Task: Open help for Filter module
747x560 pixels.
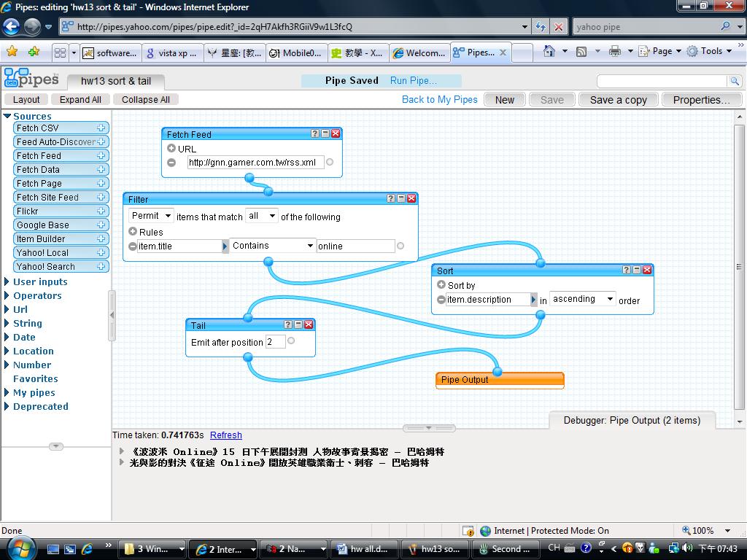Action: [391, 198]
